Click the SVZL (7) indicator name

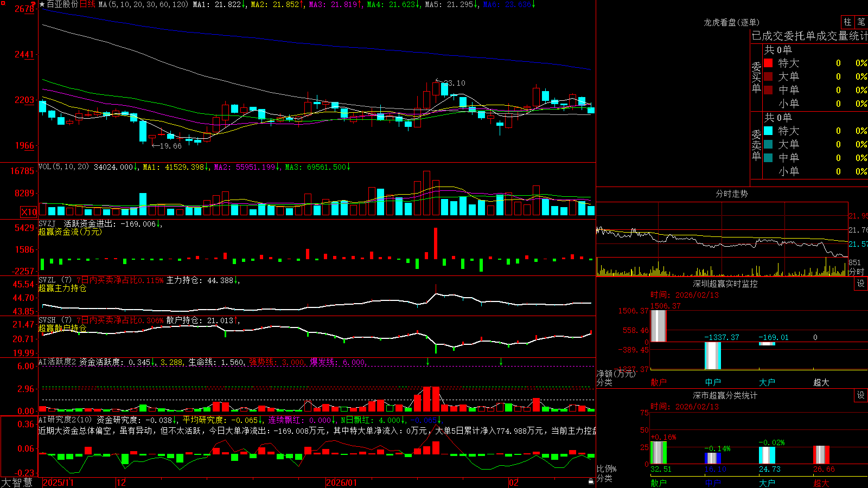pos(55,280)
